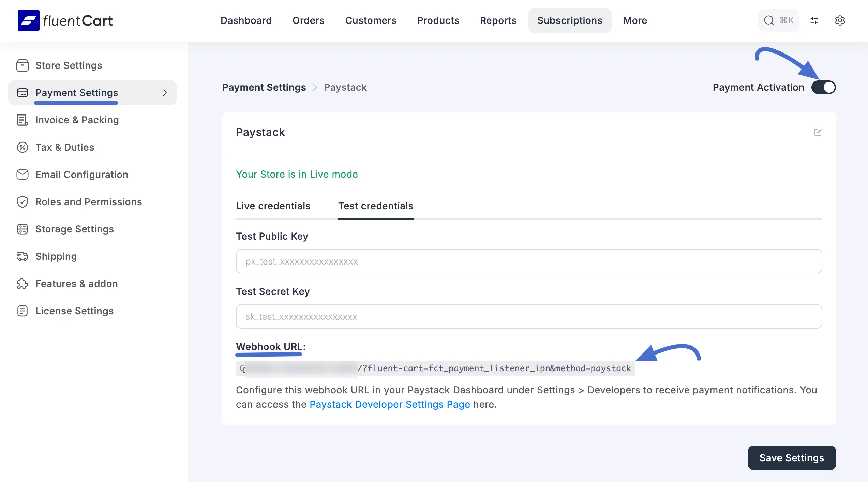Switch to the Live credentials tab
This screenshot has width=868, height=482.
[273, 206]
